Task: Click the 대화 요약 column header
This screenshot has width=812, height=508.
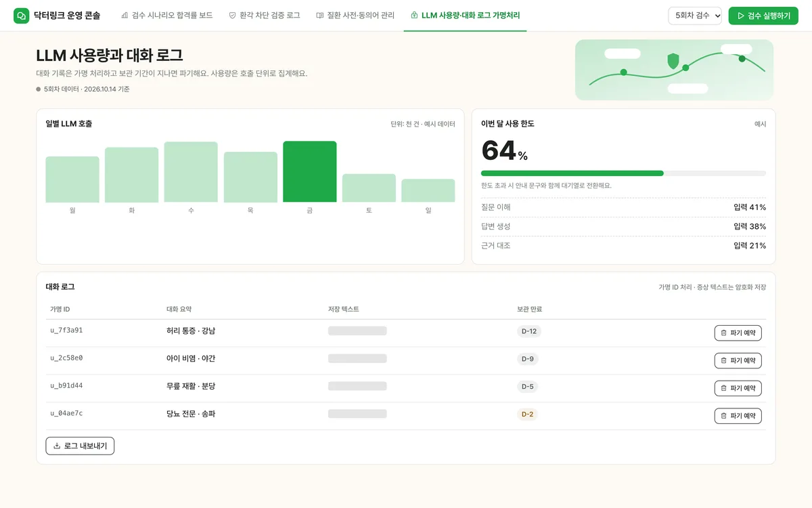Action: (179, 310)
